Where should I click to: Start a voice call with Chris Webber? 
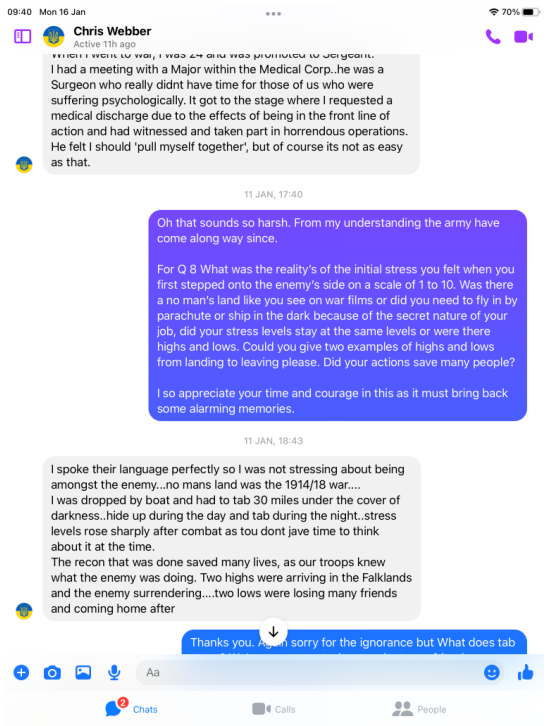click(493, 37)
